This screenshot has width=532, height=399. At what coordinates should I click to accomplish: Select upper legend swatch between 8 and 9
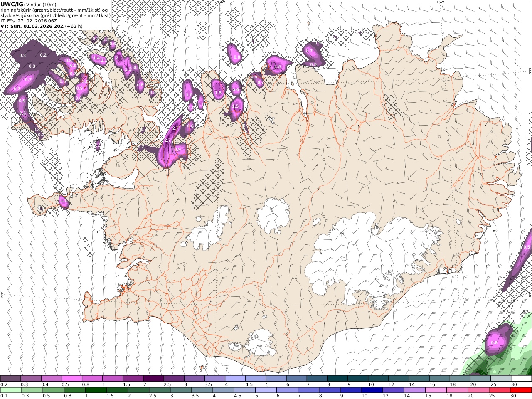coord(337,379)
